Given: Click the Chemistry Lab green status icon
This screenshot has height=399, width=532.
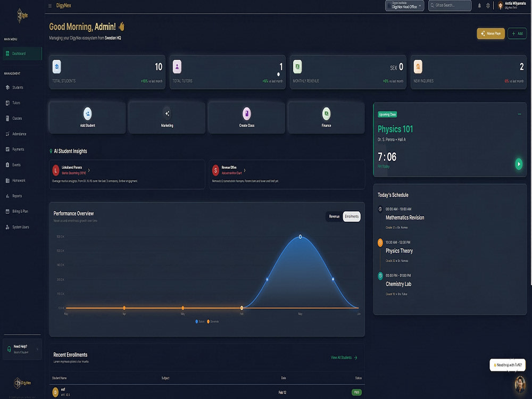Looking at the screenshot, I should click(x=380, y=276).
